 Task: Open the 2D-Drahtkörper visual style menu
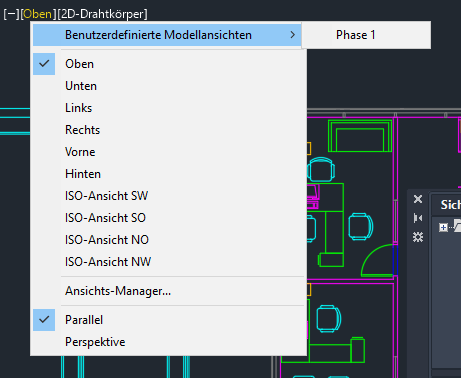click(102, 14)
